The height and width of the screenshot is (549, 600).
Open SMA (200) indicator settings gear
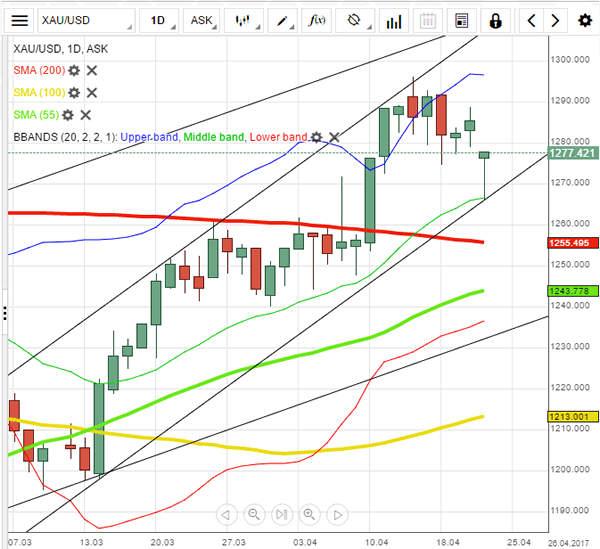click(x=74, y=70)
